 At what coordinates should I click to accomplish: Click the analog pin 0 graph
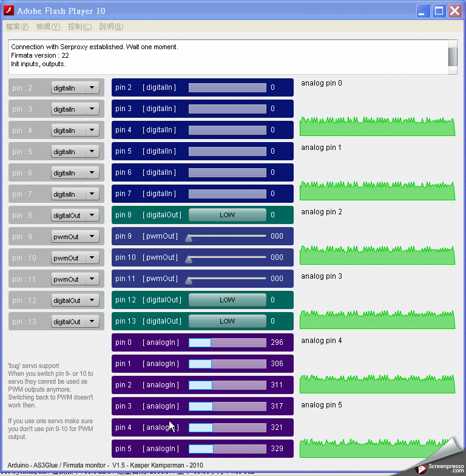(377, 126)
